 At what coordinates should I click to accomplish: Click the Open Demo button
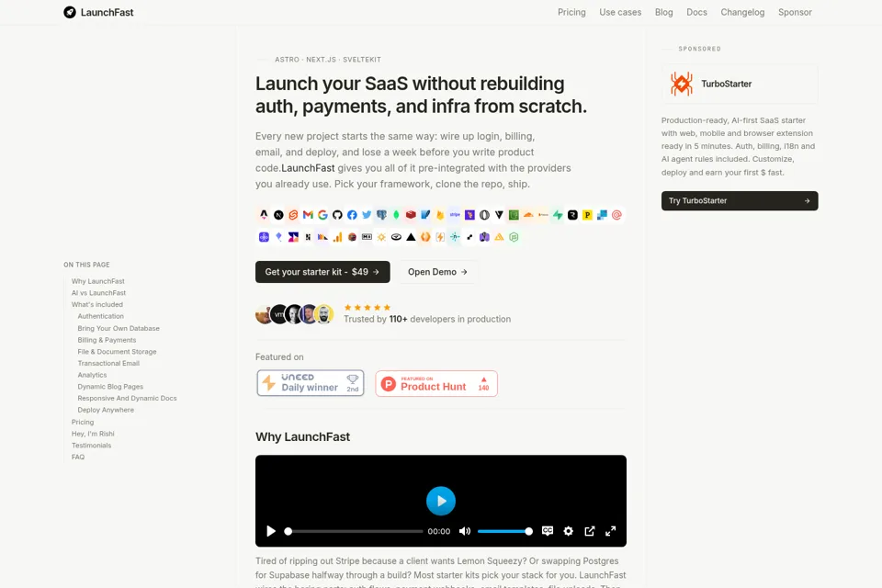(x=437, y=272)
